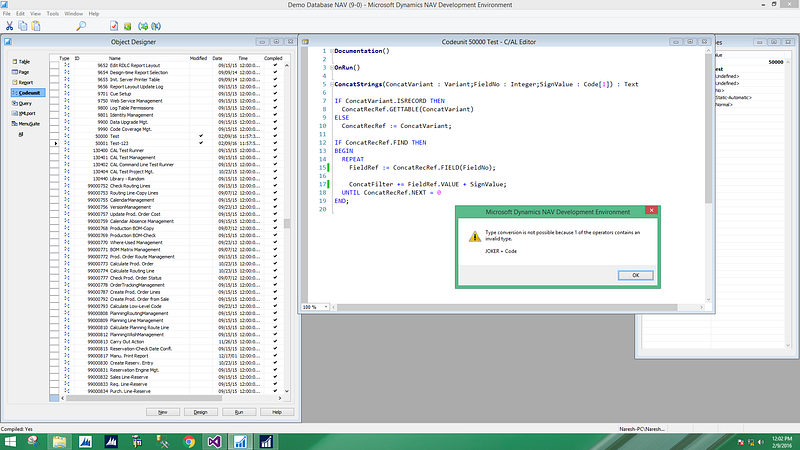
Task: Open Google Chrome from taskbar
Action: pyautogui.click(x=189, y=441)
